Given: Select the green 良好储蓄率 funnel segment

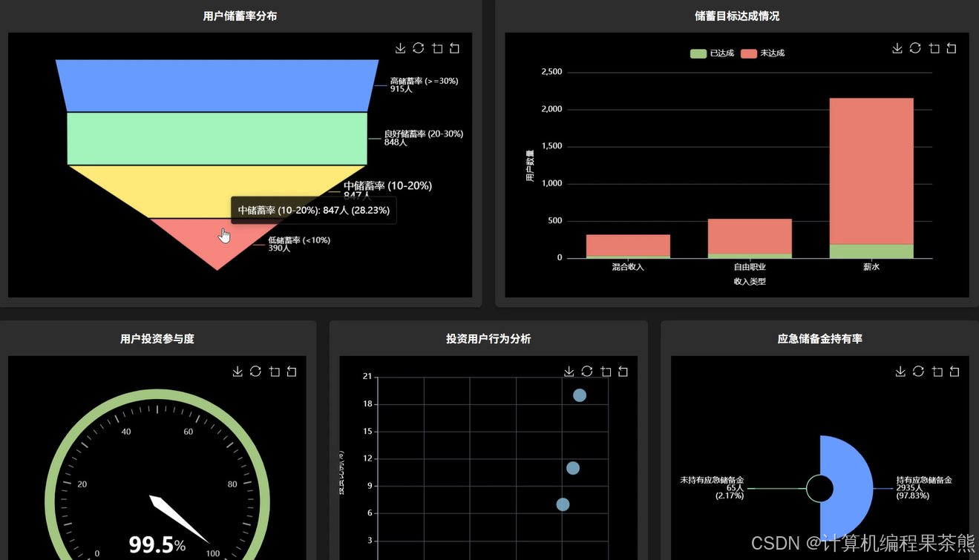Looking at the screenshot, I should coord(217,139).
